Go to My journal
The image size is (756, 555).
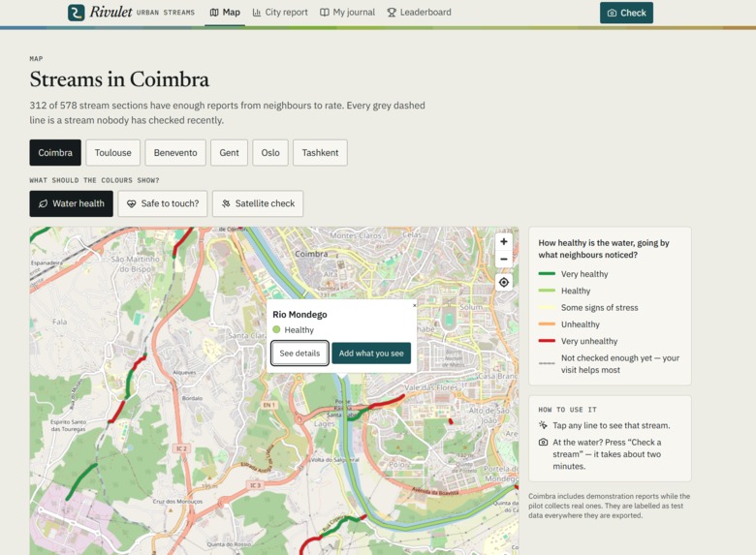(x=348, y=13)
